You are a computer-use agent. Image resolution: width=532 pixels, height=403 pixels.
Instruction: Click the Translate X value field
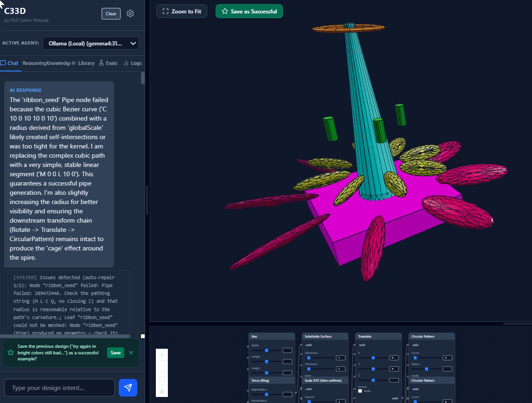(394, 358)
